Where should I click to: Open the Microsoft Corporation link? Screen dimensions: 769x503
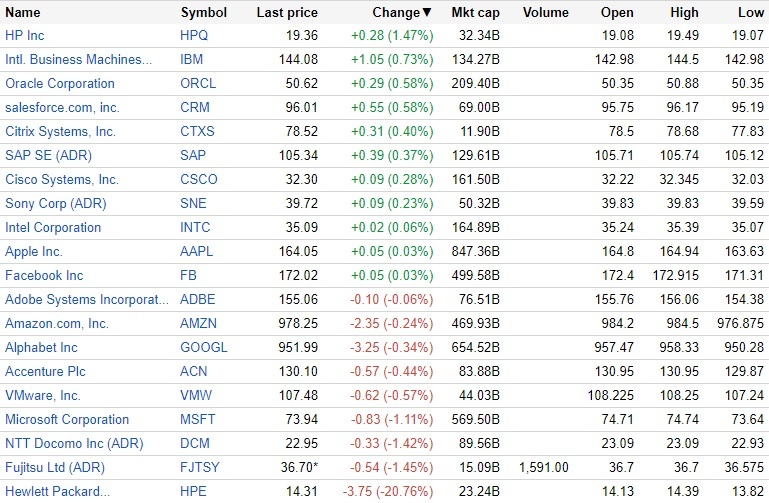67,419
